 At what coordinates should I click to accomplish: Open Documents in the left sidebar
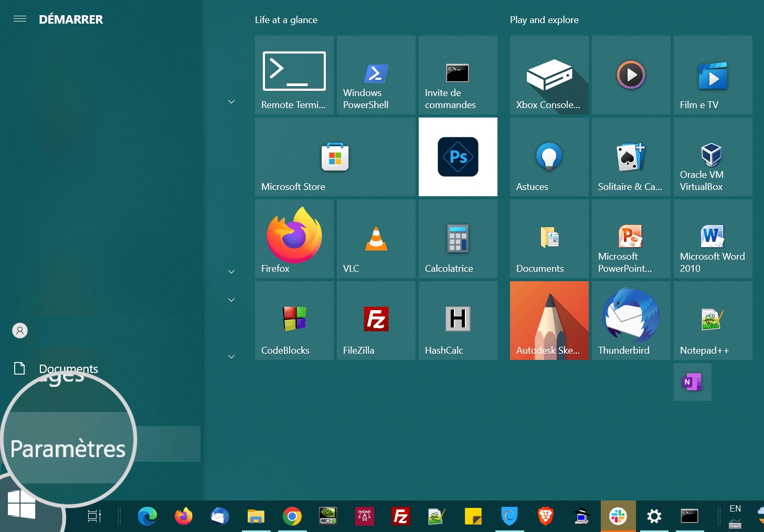pos(69,369)
